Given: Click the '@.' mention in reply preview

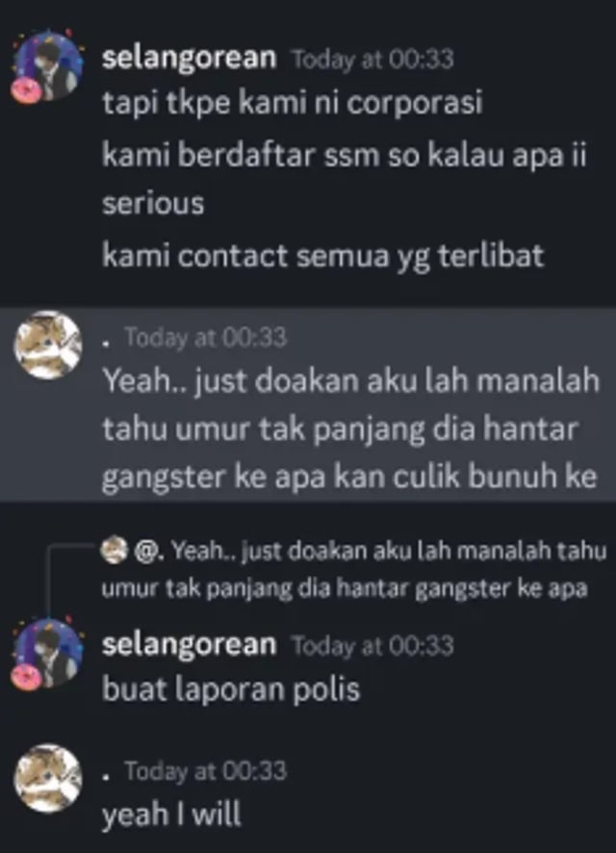Looking at the screenshot, I should [x=145, y=551].
